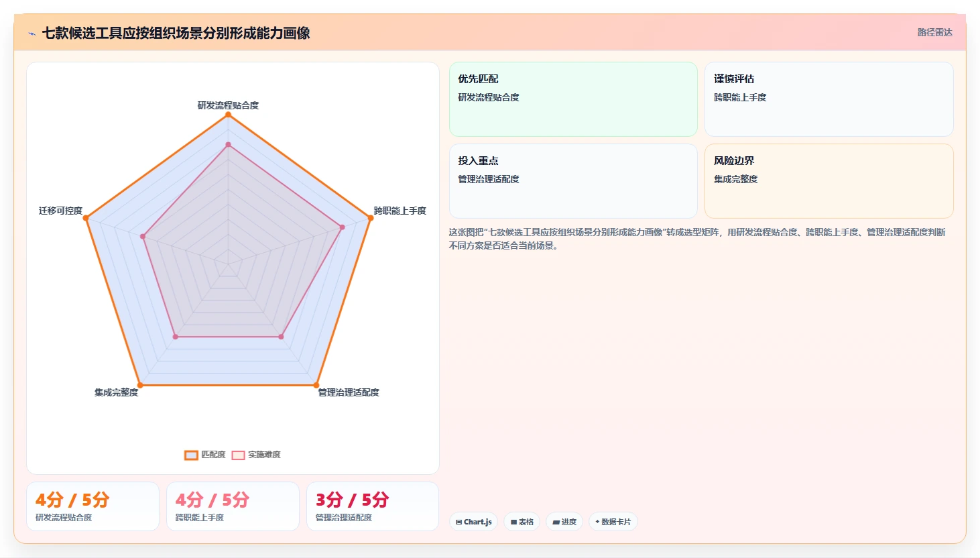The width and height of the screenshot is (980, 558).
Task: Click the orange data point at 迁移可控度
Action: 86,218
